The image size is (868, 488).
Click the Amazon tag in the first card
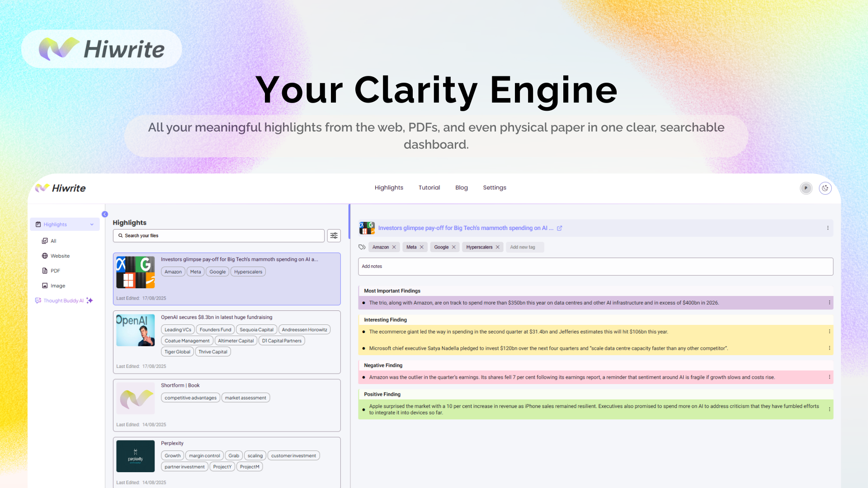(173, 272)
